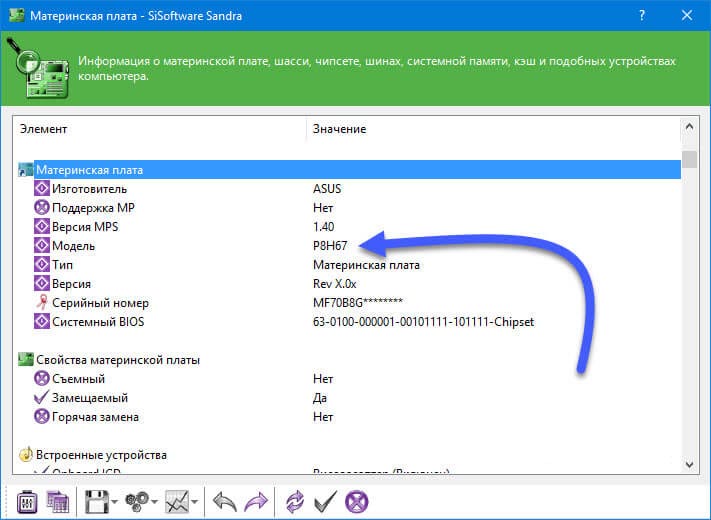Click the diamond icon next to 'Изготовитель'
This screenshot has height=520, width=711.
42,188
